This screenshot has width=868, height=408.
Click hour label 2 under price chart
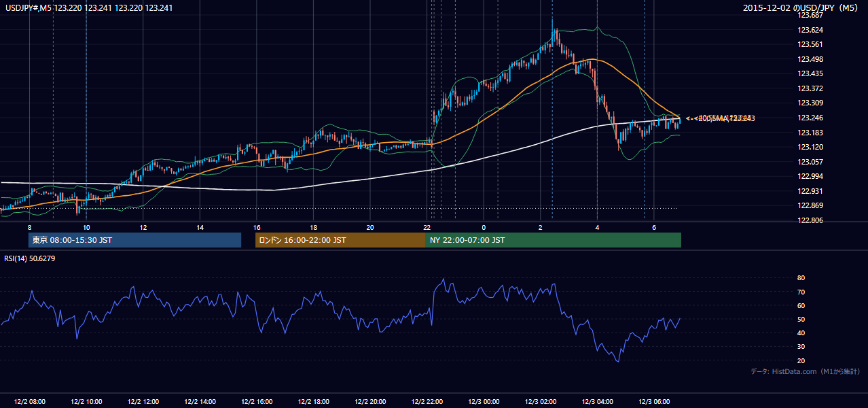(541, 227)
